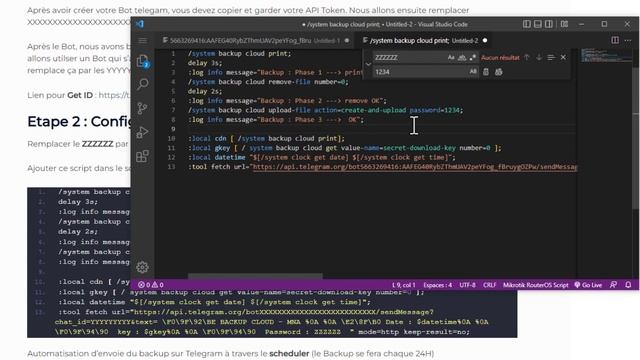
Task: Start Go Live server
Action: point(588,285)
